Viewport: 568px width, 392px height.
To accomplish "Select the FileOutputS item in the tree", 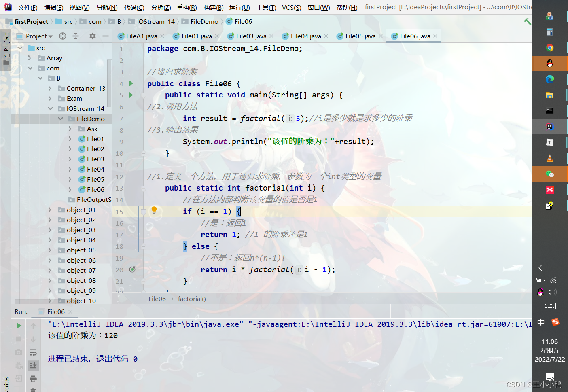I will pyautogui.click(x=90, y=199).
